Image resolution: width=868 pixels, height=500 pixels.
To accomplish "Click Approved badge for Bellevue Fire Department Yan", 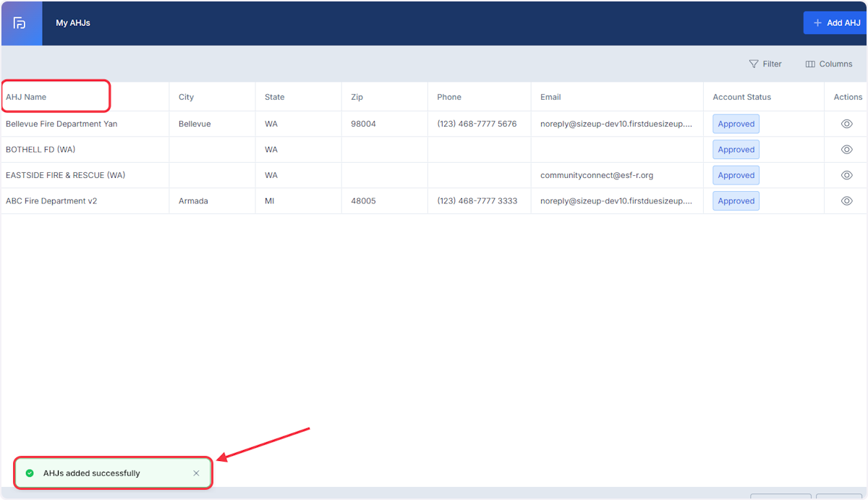I will 736,124.
